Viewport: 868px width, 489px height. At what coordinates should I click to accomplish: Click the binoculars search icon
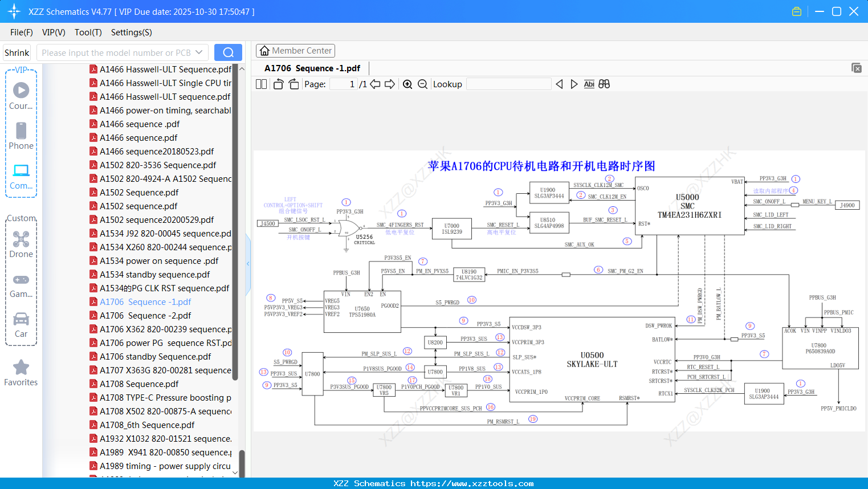pos(604,84)
